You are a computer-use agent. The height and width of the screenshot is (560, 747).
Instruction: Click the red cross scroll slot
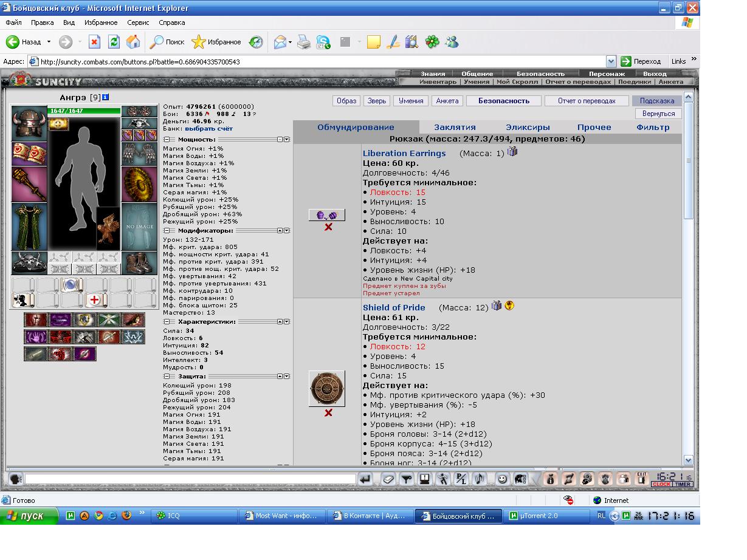(94, 300)
